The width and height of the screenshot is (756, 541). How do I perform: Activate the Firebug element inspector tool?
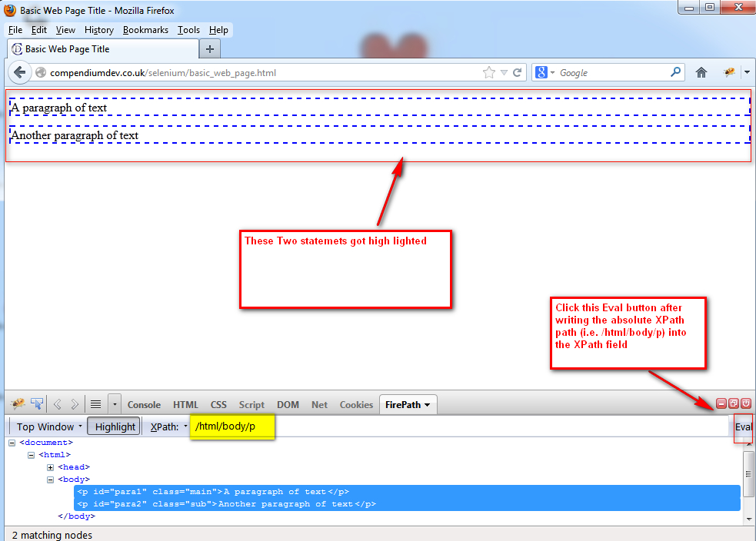pos(37,403)
